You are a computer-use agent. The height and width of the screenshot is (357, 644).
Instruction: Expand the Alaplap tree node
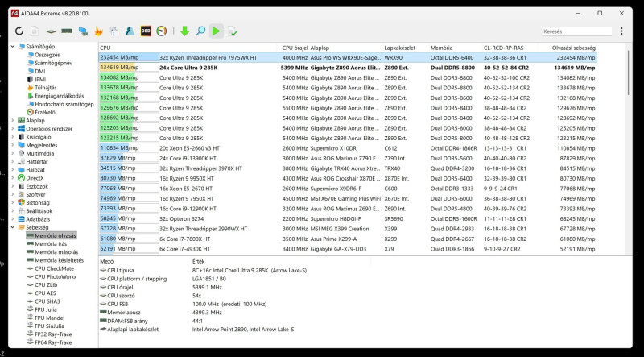click(x=13, y=121)
